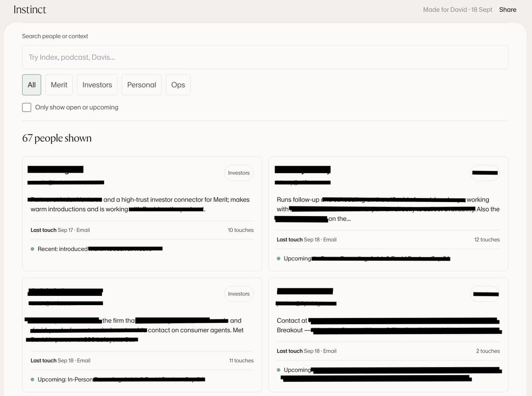Click the Investors tag on the 10 touches card
The width and height of the screenshot is (532, 396).
click(x=239, y=173)
